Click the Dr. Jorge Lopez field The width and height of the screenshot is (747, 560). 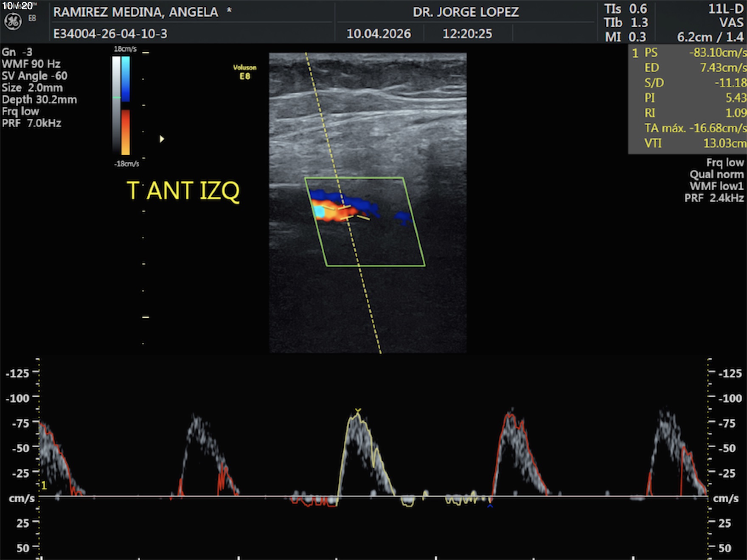point(466,12)
